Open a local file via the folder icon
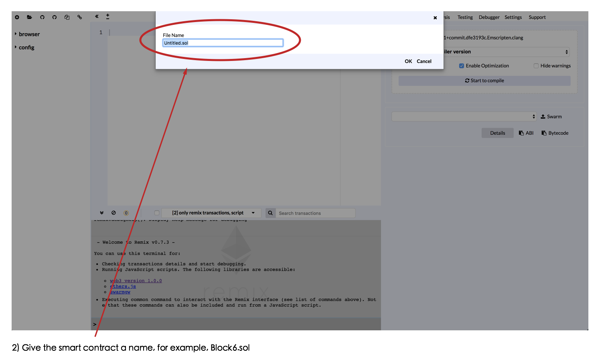The image size is (600, 364). coord(29,17)
